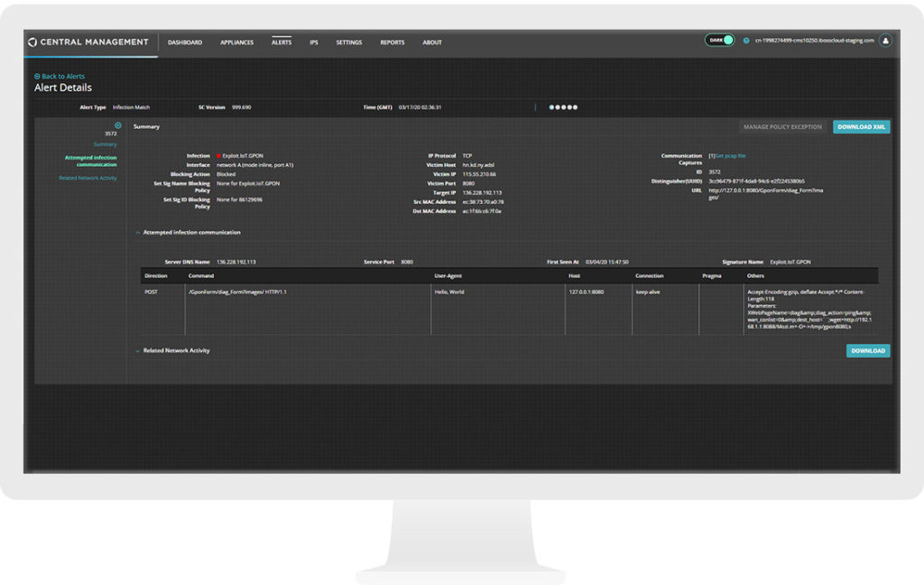Select the 127.0.0.1:8080 host cell

(587, 292)
